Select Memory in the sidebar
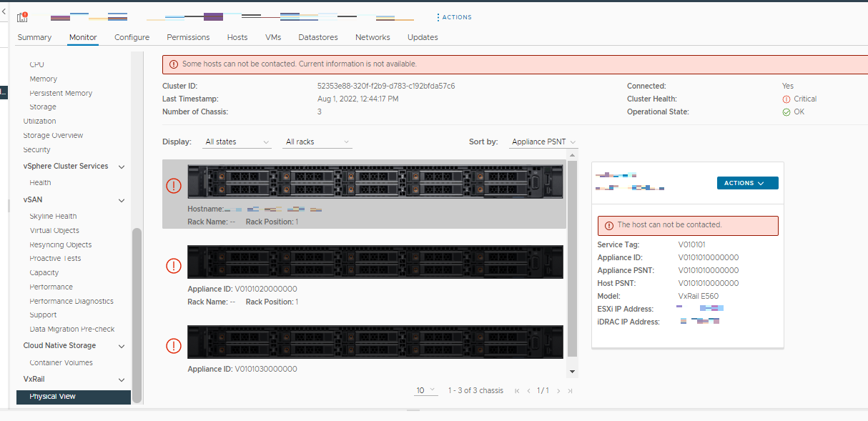Viewport: 868px width, 421px height. click(x=43, y=79)
